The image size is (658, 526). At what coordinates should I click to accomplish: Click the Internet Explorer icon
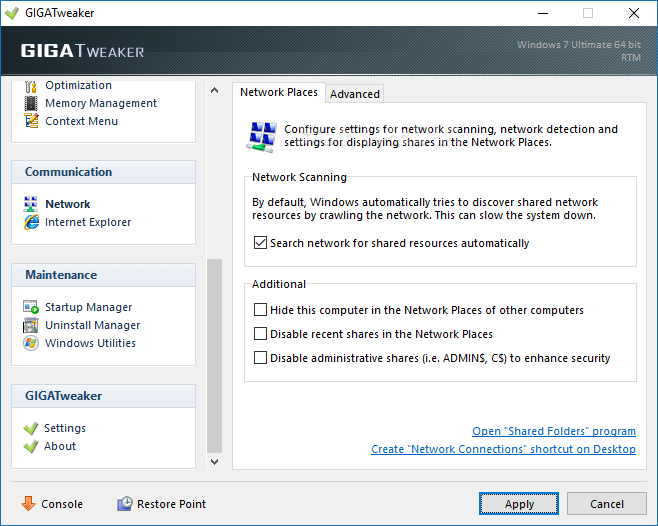[30, 222]
